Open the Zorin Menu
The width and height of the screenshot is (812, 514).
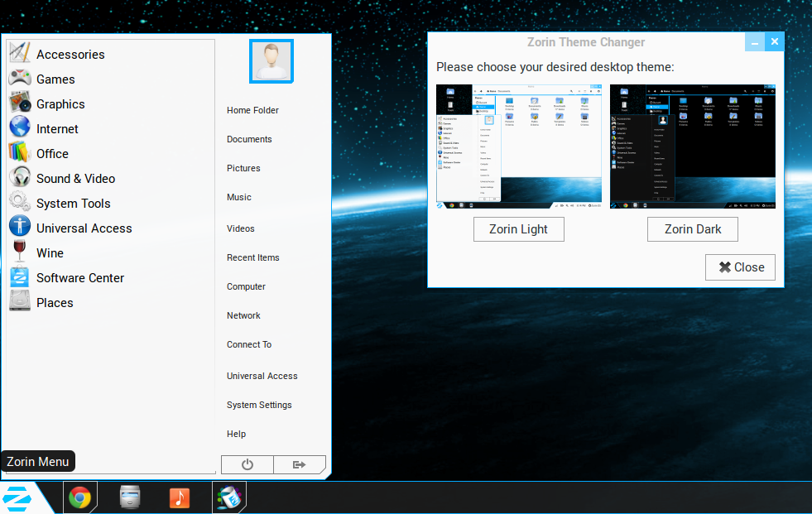coord(17,497)
